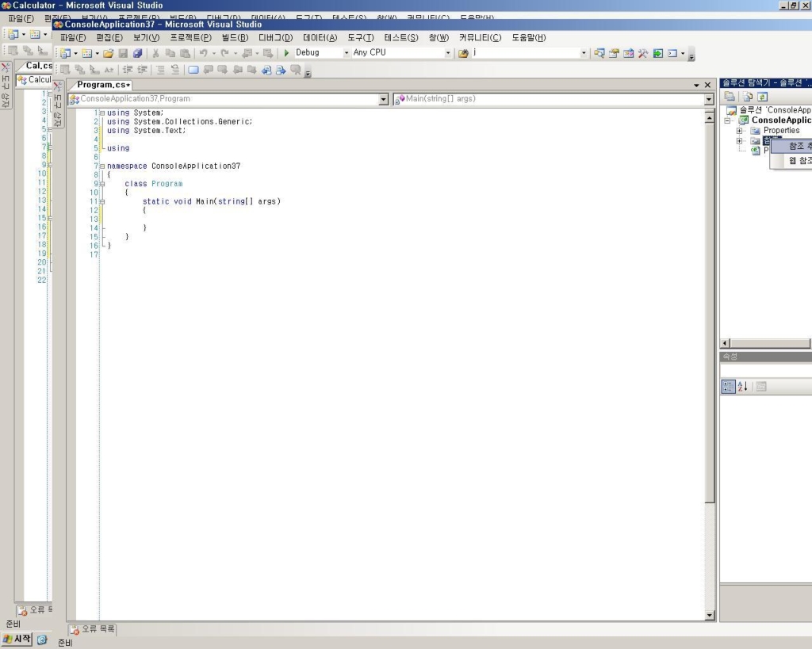Open the 디버그(D) menu
812x649 pixels.
[275, 38]
